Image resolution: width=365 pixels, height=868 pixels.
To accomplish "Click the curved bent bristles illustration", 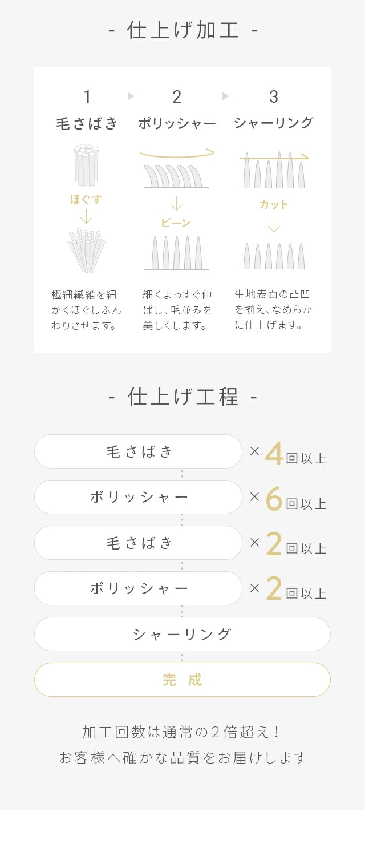I will 177,175.
